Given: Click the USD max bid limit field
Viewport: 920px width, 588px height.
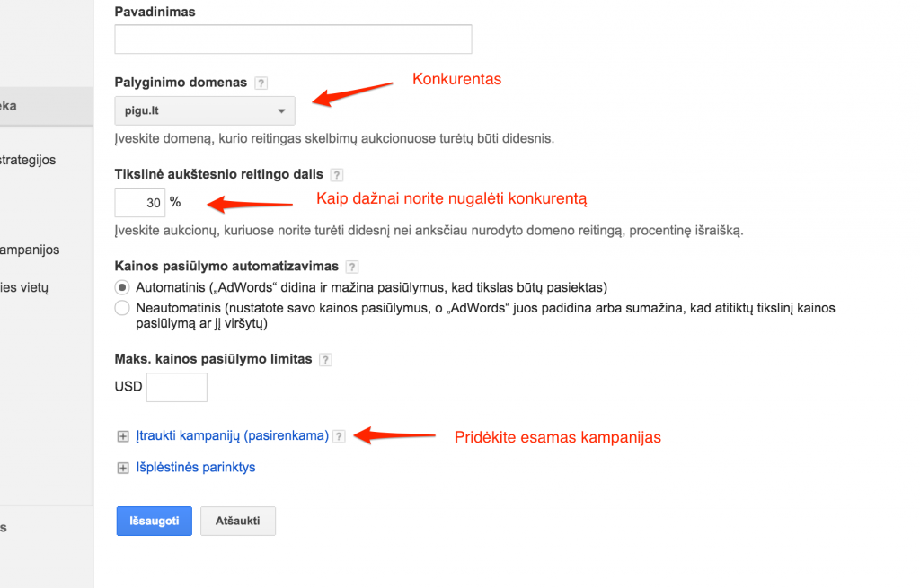Looking at the screenshot, I should point(177,387).
